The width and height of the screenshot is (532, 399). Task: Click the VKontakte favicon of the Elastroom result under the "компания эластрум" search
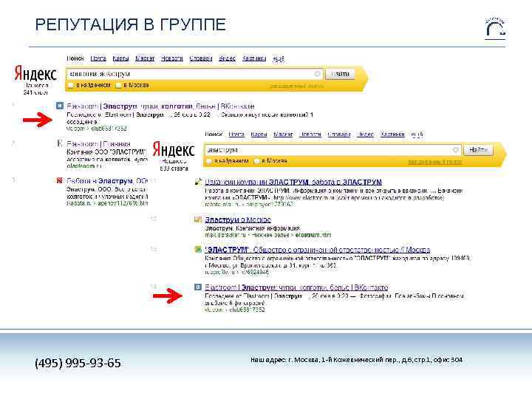click(60, 106)
